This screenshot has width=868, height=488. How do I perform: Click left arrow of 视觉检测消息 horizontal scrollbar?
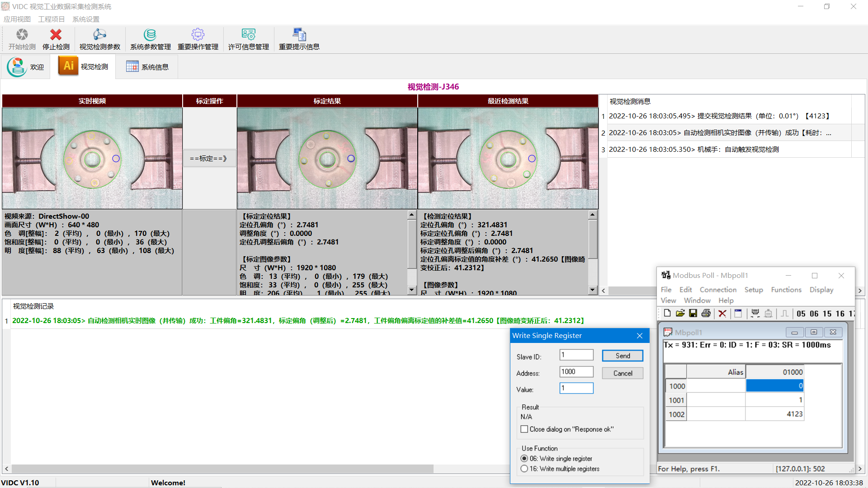[604, 291]
